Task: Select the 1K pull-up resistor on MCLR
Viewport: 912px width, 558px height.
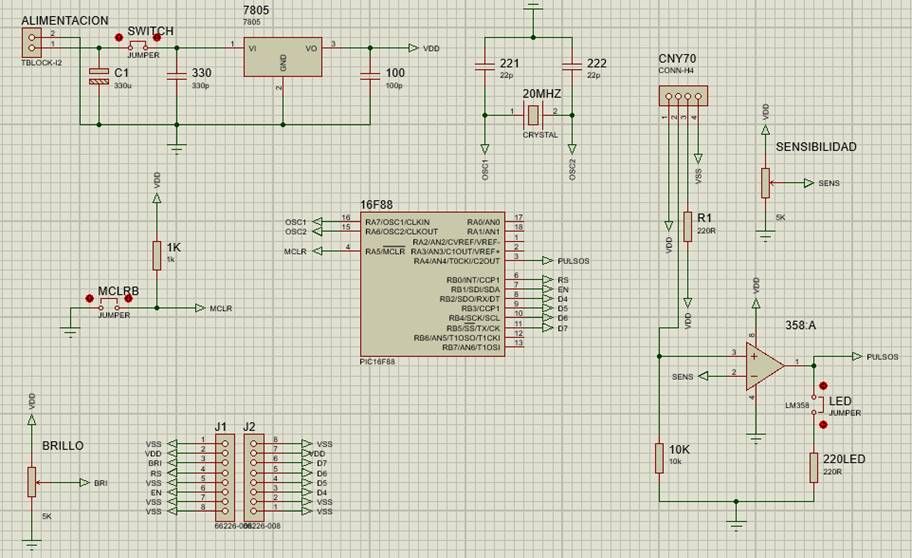Action: click(x=156, y=255)
